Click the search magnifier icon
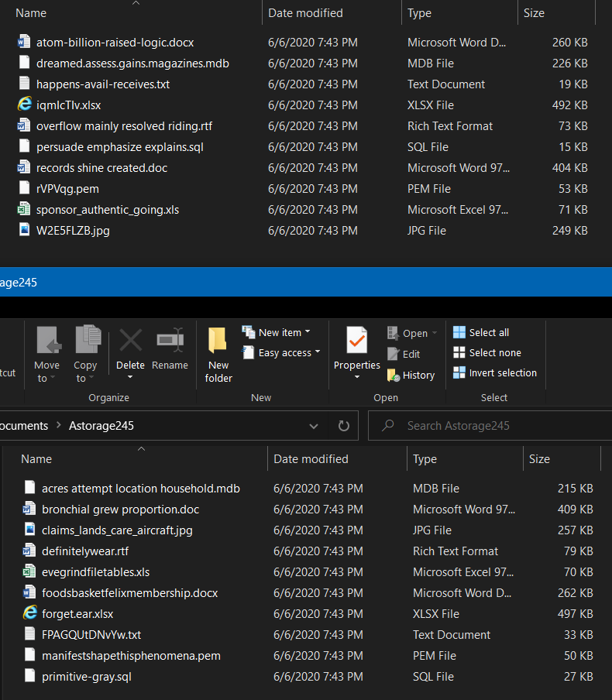The image size is (612, 700). point(388,425)
